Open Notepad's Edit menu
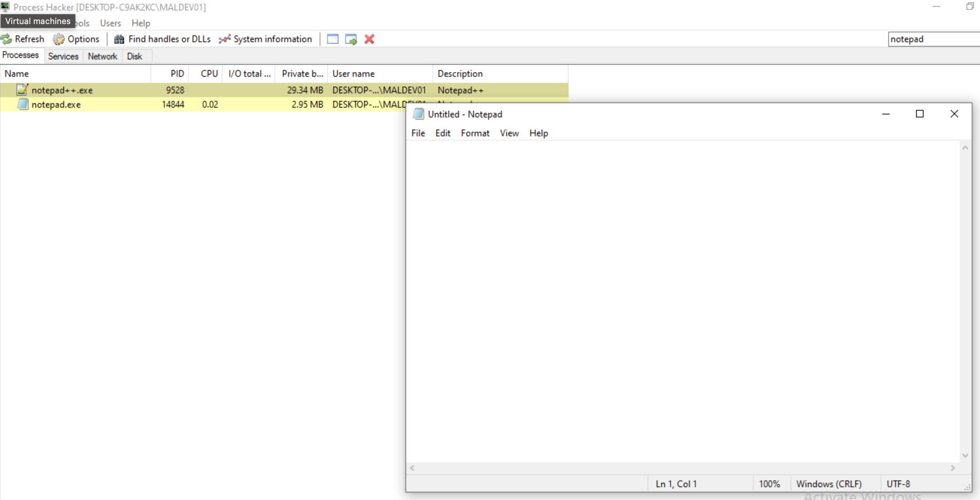 pyautogui.click(x=443, y=133)
